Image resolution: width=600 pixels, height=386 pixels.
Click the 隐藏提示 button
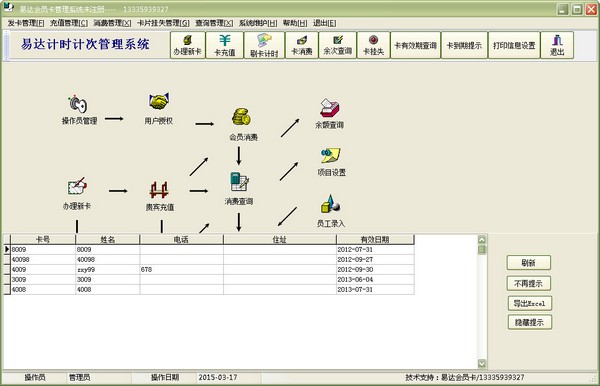click(x=530, y=322)
